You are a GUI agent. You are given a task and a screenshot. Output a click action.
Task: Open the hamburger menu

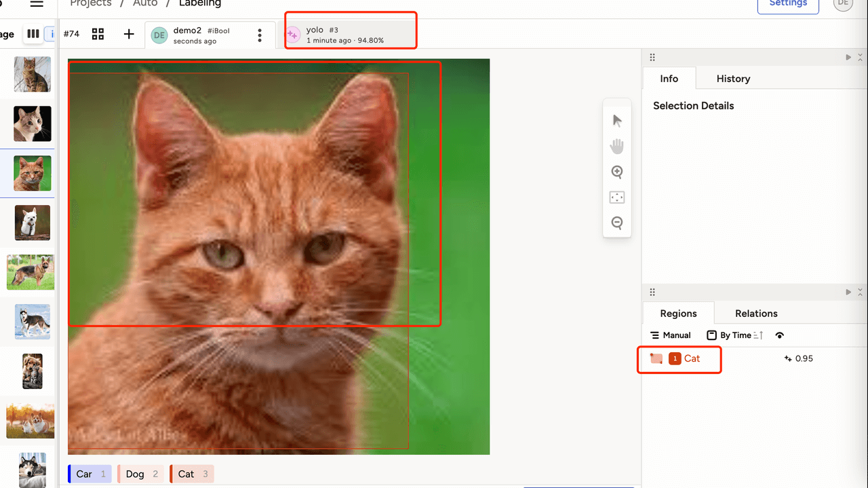point(37,3)
